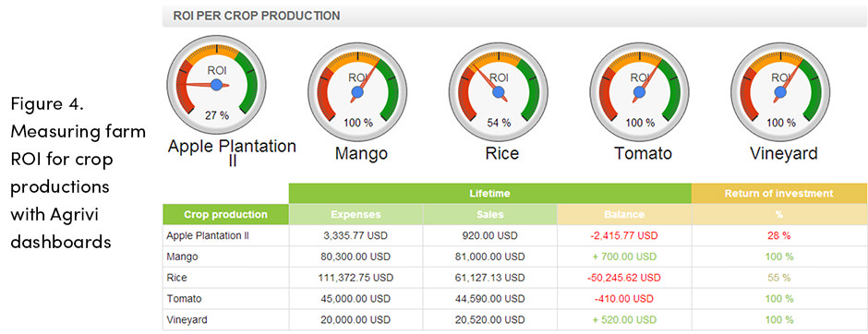
Task: Click sales value '81,000.00 USD'
Action: 490,256
